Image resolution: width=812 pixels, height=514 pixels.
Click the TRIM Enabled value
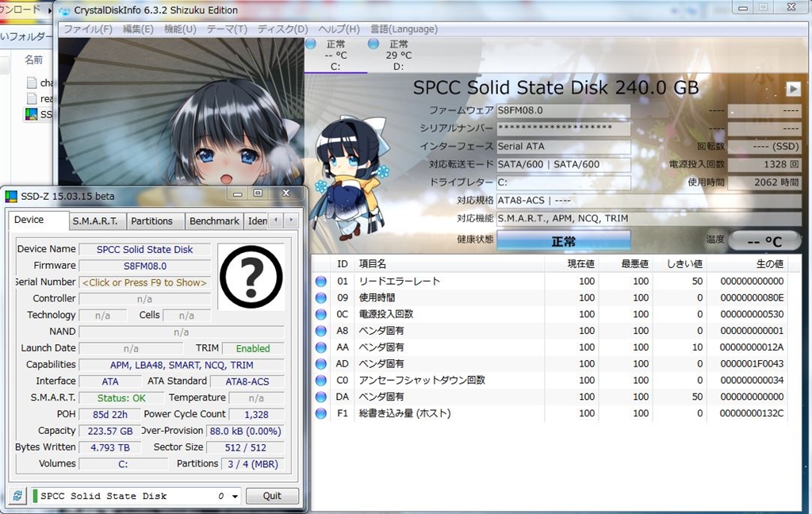pos(253,348)
